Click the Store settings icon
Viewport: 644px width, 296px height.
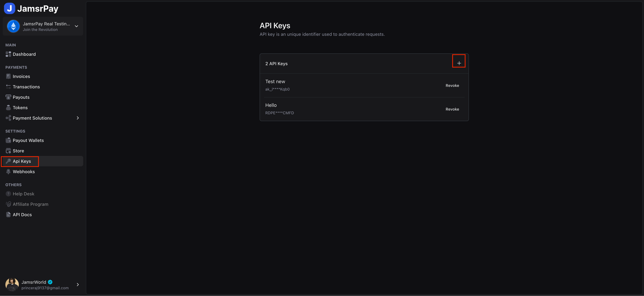8,151
